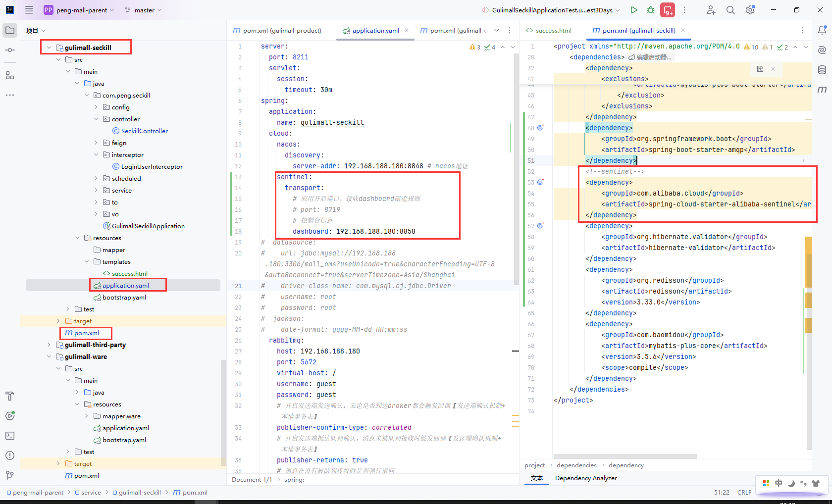Open Search Everywhere magnifier icon
The height and width of the screenshot is (504, 832).
pyautogui.click(x=730, y=10)
